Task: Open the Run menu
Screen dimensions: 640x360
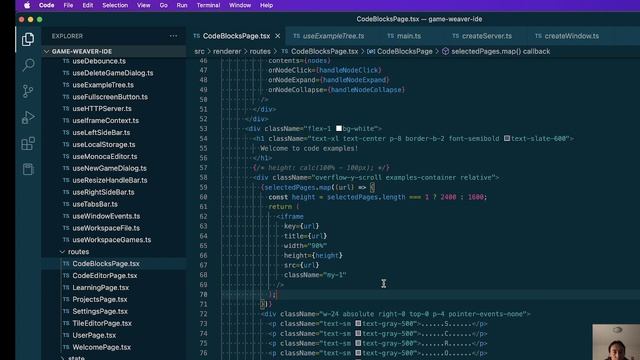Action: point(182,5)
